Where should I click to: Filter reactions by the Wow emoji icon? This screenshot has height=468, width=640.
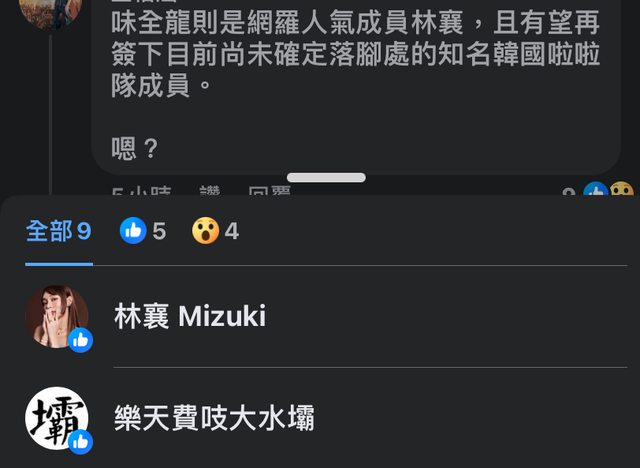click(206, 231)
